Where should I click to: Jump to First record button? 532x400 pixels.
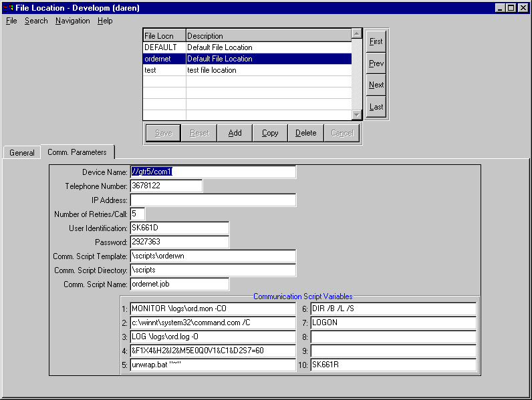tap(376, 41)
